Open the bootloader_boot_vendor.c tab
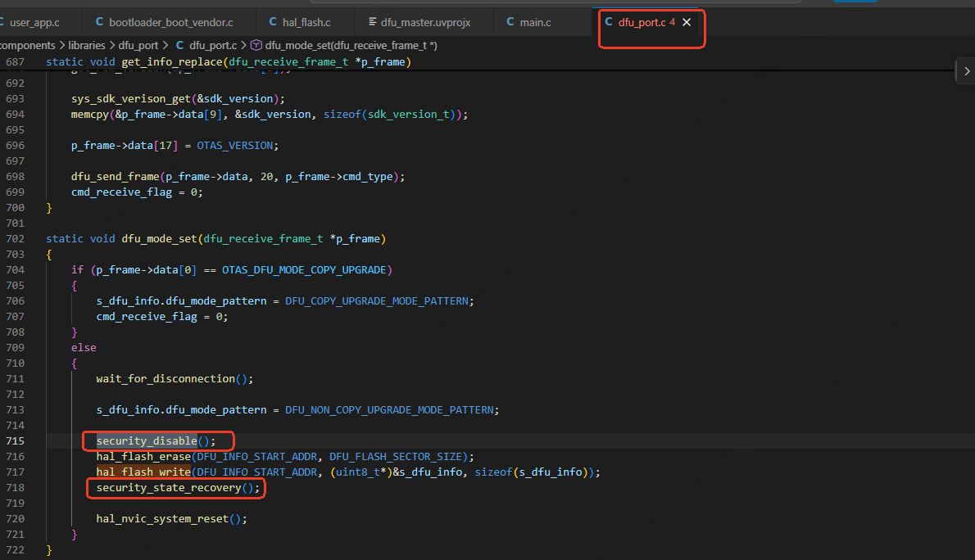Viewport: 975px width, 560px height. (x=165, y=22)
